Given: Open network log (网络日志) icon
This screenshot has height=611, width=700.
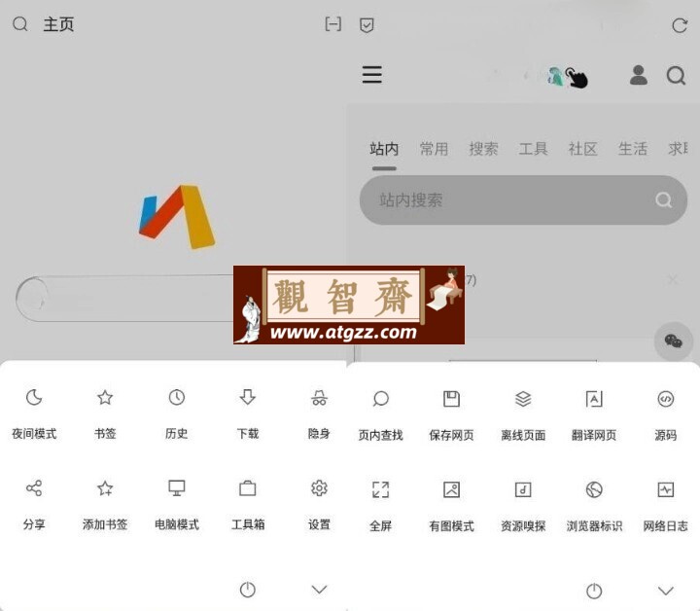Looking at the screenshot, I should pyautogui.click(x=666, y=489).
